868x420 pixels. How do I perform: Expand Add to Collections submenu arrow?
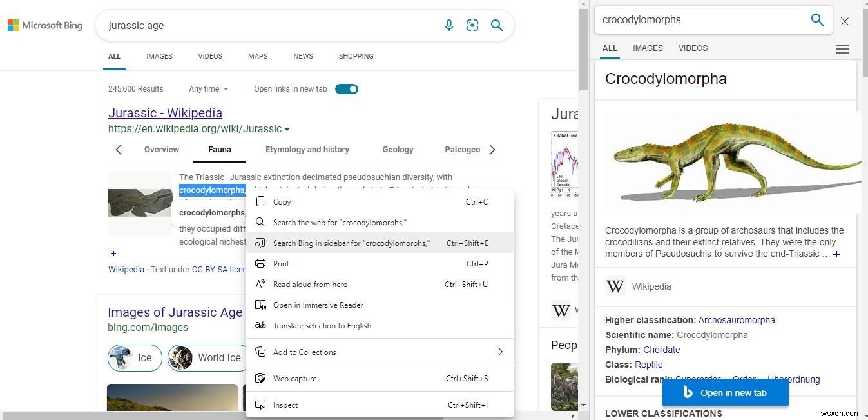pos(500,352)
